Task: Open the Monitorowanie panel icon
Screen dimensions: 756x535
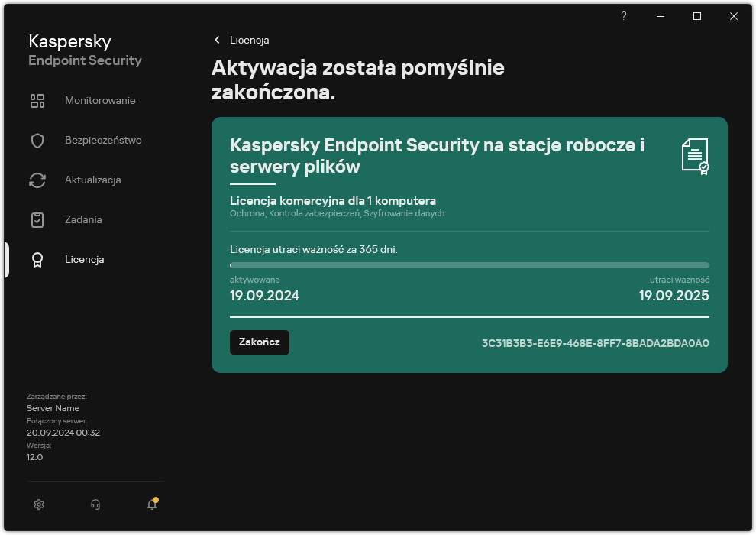Action: point(37,100)
